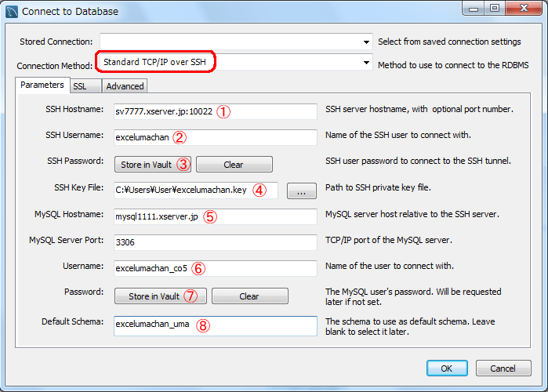Clear the stored SSH password
The width and height of the screenshot is (548, 392).
[233, 165]
